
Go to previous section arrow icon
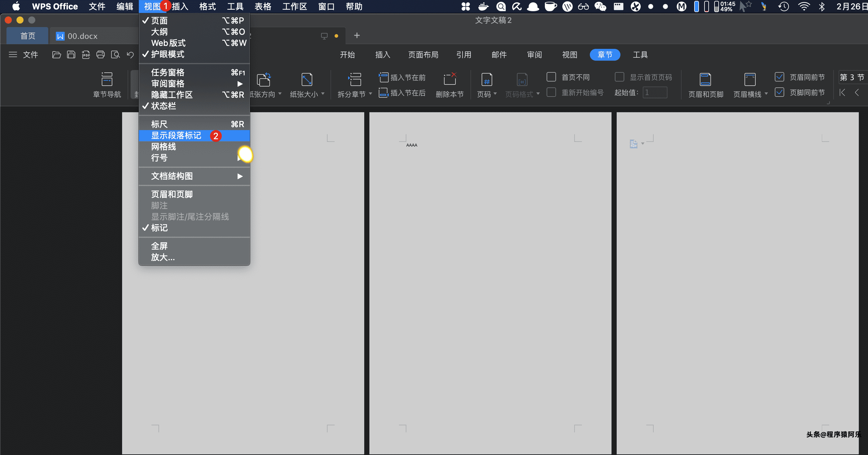click(x=857, y=92)
